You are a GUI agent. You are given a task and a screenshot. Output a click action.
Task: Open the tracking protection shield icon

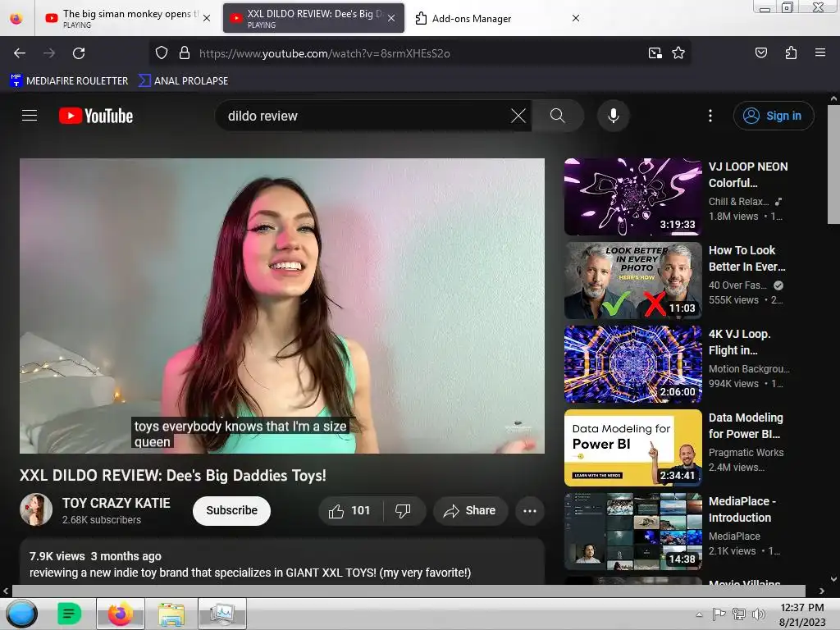[162, 53]
